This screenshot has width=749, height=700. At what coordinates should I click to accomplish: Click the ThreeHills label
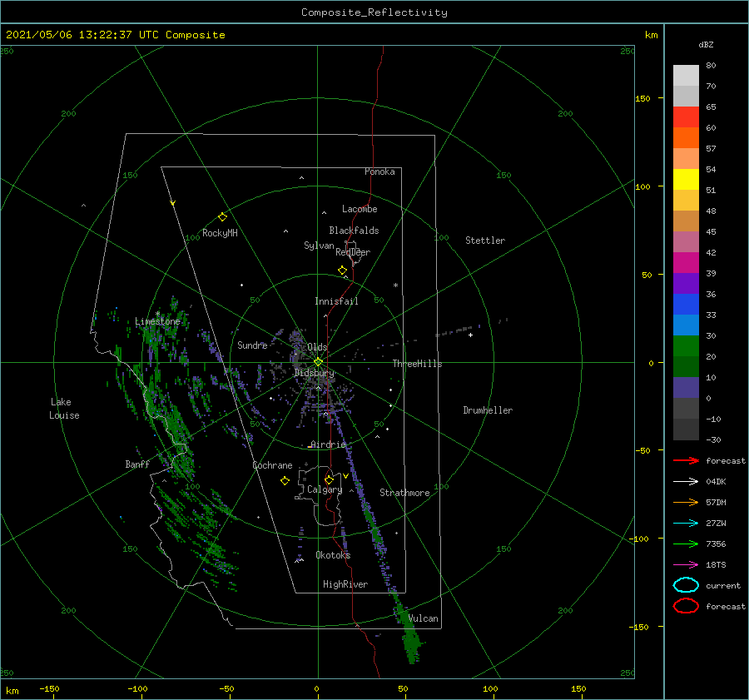pyautogui.click(x=417, y=364)
